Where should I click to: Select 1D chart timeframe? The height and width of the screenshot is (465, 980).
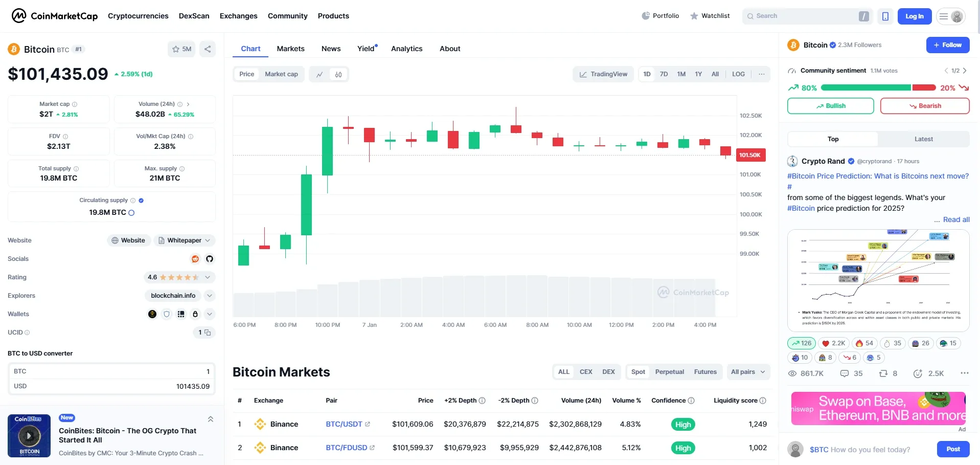click(647, 74)
